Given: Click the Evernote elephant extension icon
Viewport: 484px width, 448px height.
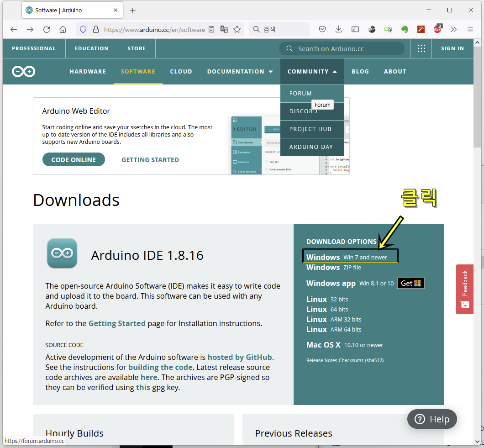Looking at the screenshot, I should tap(405, 29).
